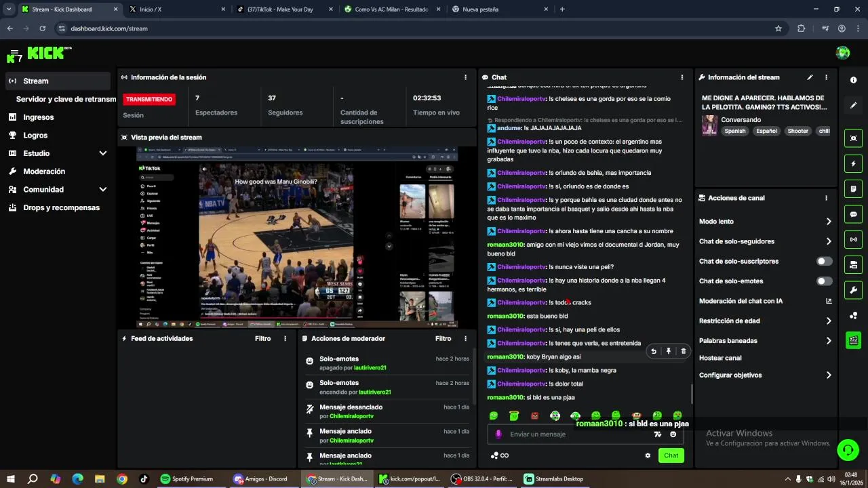This screenshot has width=868, height=488.
Task: Open Filtro in Feed de actividades
Action: pos(262,338)
